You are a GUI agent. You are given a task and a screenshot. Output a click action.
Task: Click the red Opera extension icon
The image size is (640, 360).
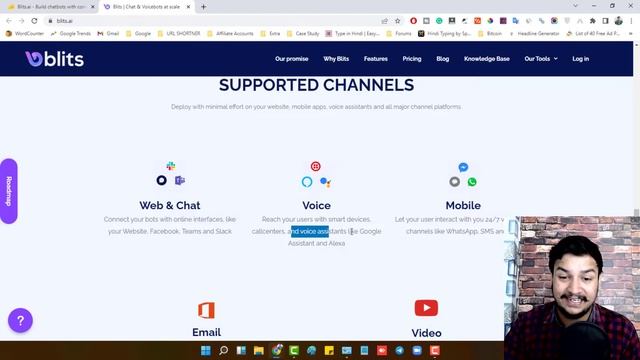point(413,21)
